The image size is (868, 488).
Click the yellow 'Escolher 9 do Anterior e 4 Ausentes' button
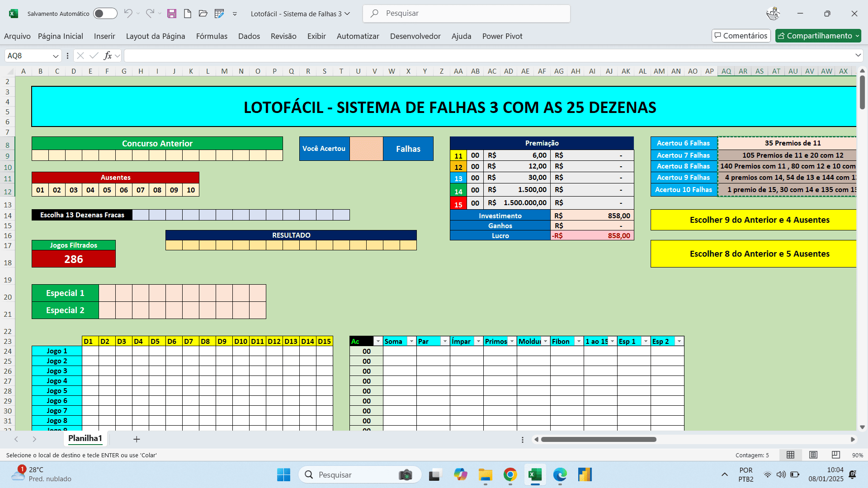(753, 220)
